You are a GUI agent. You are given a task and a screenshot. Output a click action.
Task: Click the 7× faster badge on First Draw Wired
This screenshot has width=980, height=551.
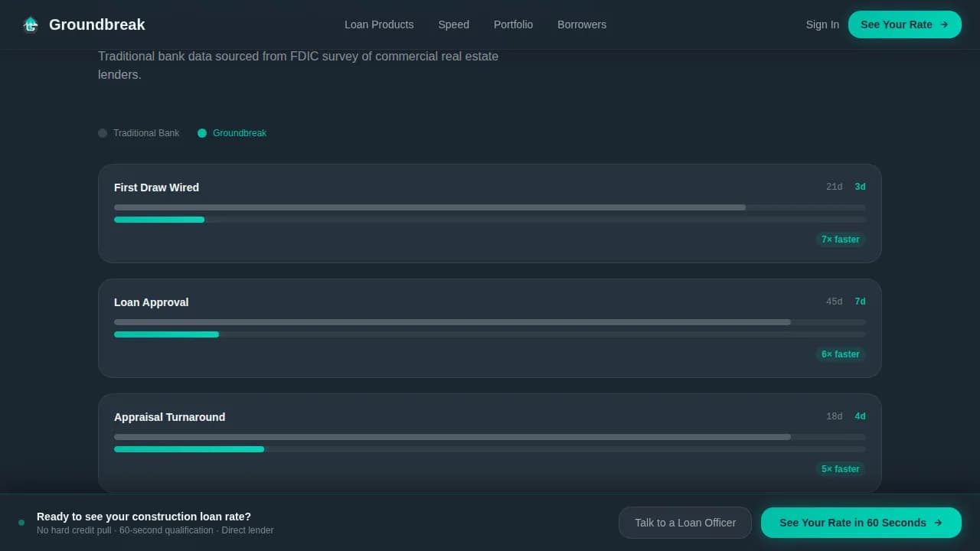[x=840, y=240]
